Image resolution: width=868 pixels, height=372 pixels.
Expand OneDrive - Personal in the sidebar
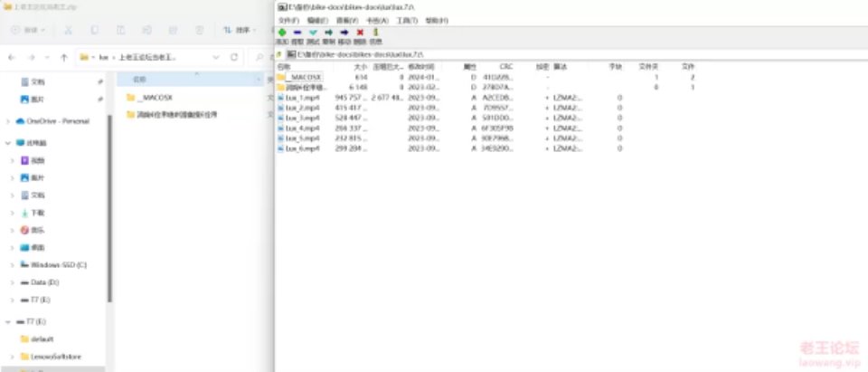(x=8, y=121)
